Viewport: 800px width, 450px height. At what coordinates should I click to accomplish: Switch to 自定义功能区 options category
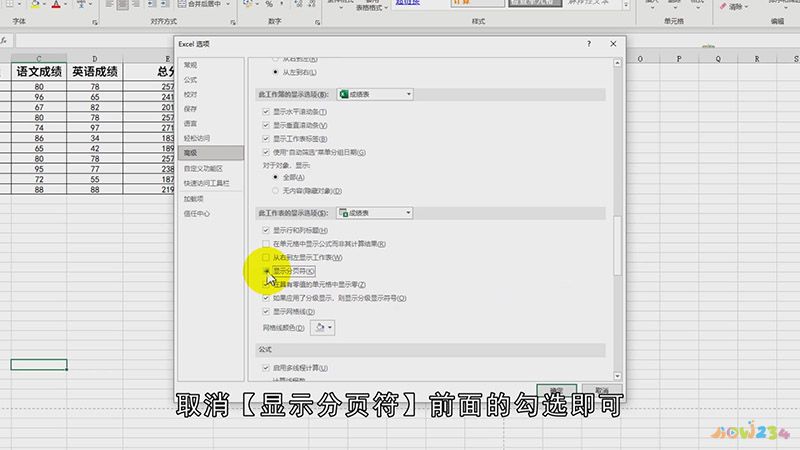pyautogui.click(x=211, y=168)
